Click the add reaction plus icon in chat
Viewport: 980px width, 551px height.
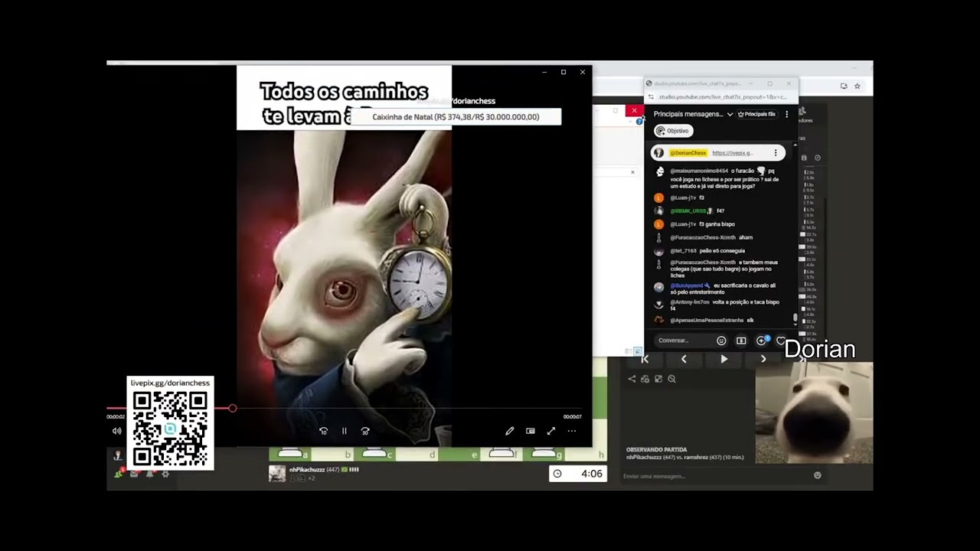tap(762, 341)
